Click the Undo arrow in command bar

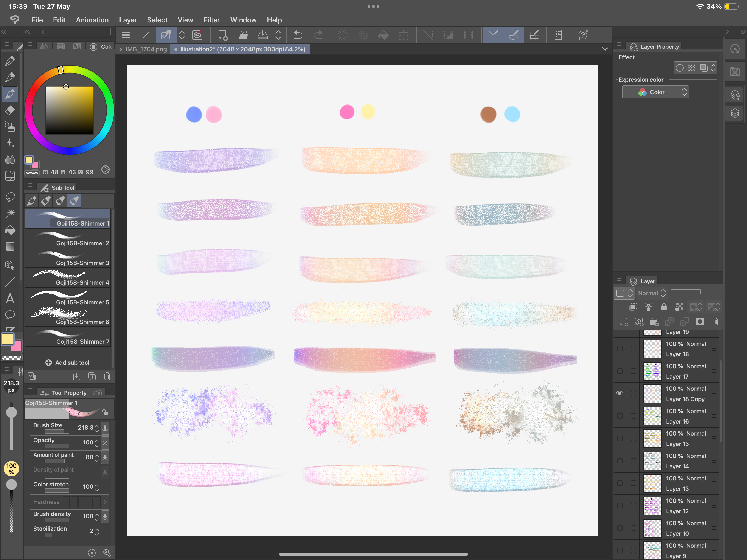click(298, 35)
